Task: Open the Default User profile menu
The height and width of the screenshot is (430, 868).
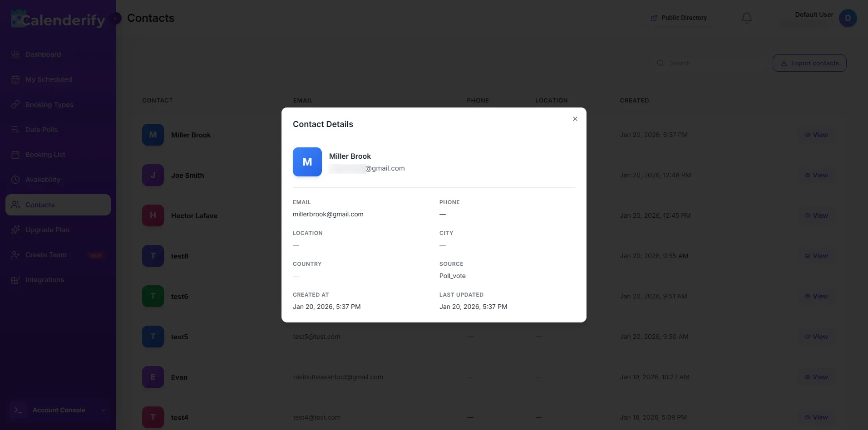Action: tap(847, 18)
